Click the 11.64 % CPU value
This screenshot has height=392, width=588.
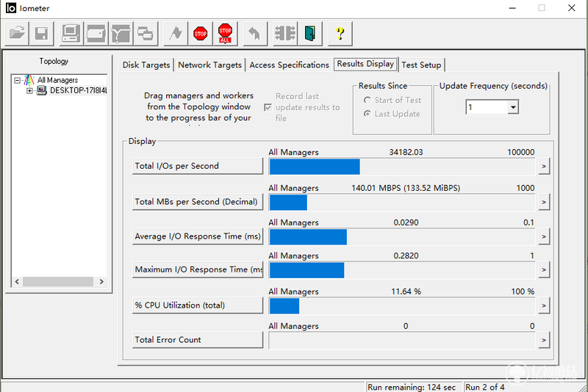(406, 291)
